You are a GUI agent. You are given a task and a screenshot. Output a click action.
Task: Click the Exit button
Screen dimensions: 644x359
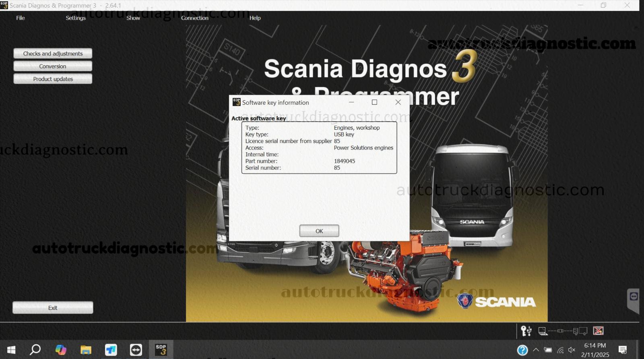tap(53, 308)
